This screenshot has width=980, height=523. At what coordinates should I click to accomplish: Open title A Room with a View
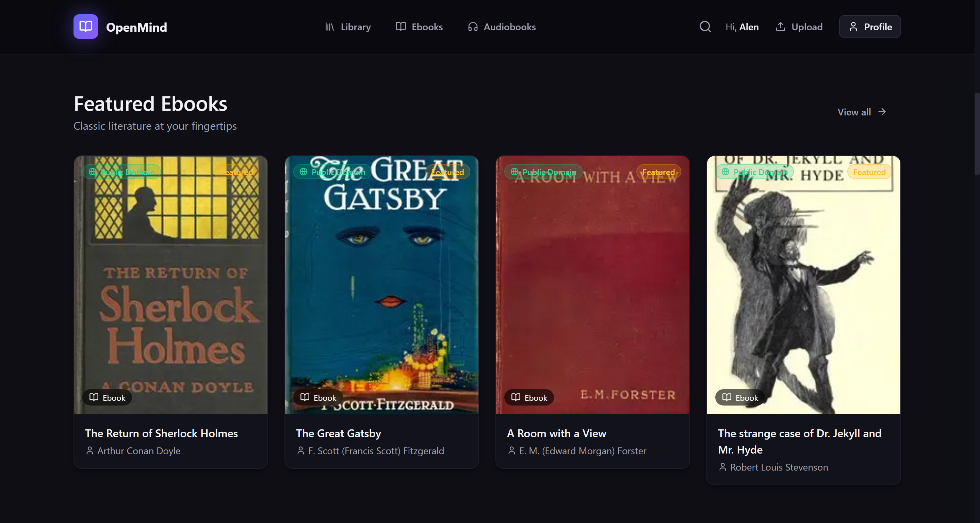[557, 433]
